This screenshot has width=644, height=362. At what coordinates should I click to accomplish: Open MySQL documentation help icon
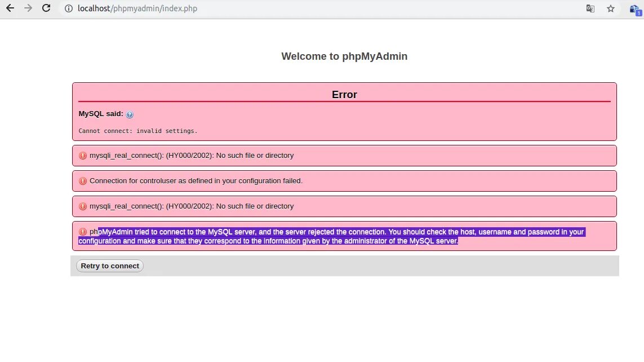[130, 114]
